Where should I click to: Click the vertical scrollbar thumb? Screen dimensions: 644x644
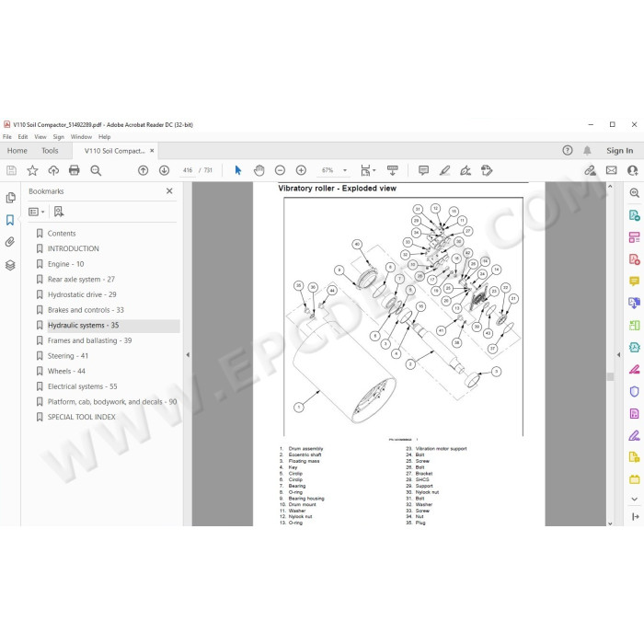point(610,376)
